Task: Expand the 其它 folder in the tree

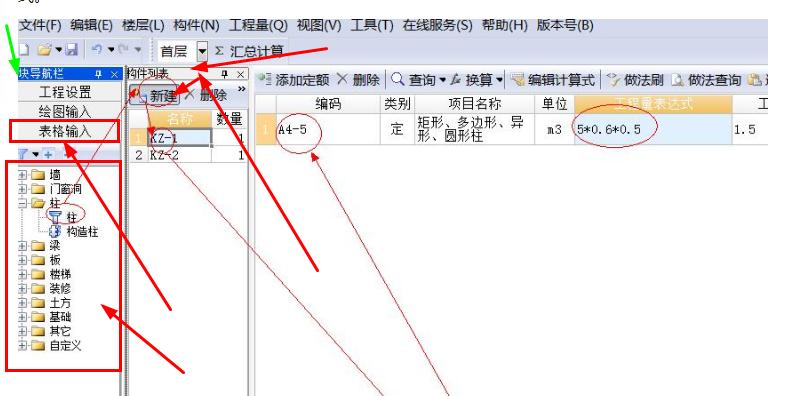Action: 23,331
